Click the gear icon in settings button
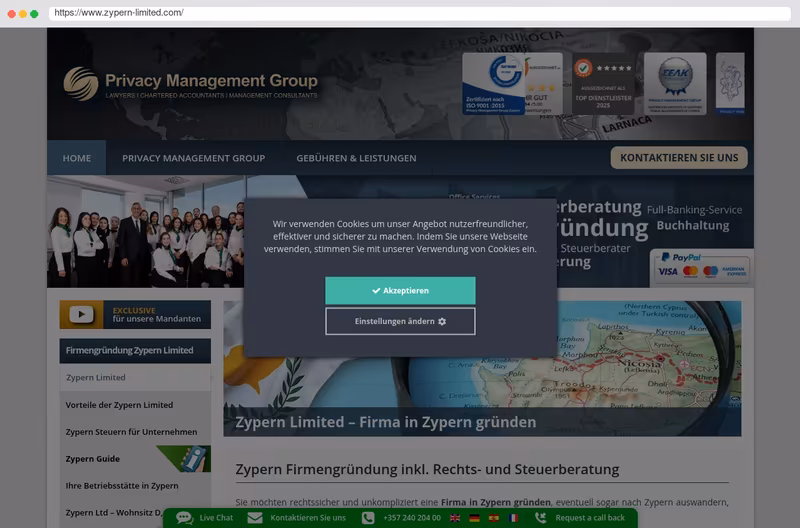The height and width of the screenshot is (528, 800). [x=442, y=321]
